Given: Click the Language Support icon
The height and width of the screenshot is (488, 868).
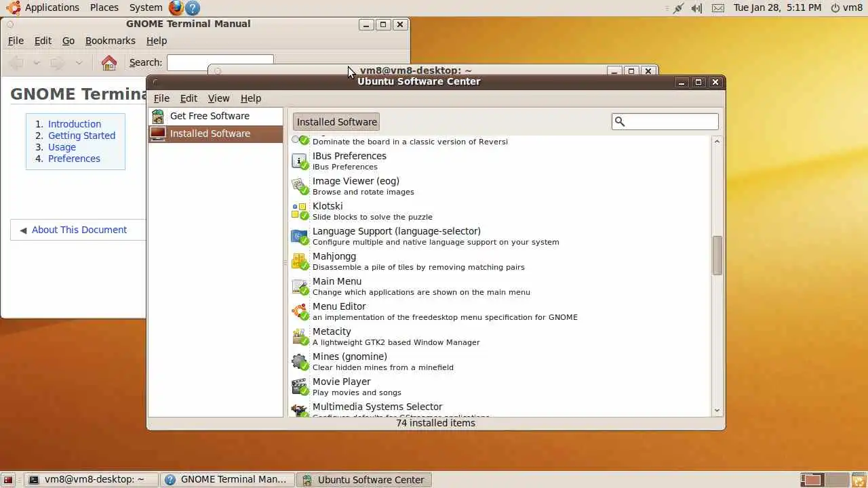Looking at the screenshot, I should pos(300,237).
